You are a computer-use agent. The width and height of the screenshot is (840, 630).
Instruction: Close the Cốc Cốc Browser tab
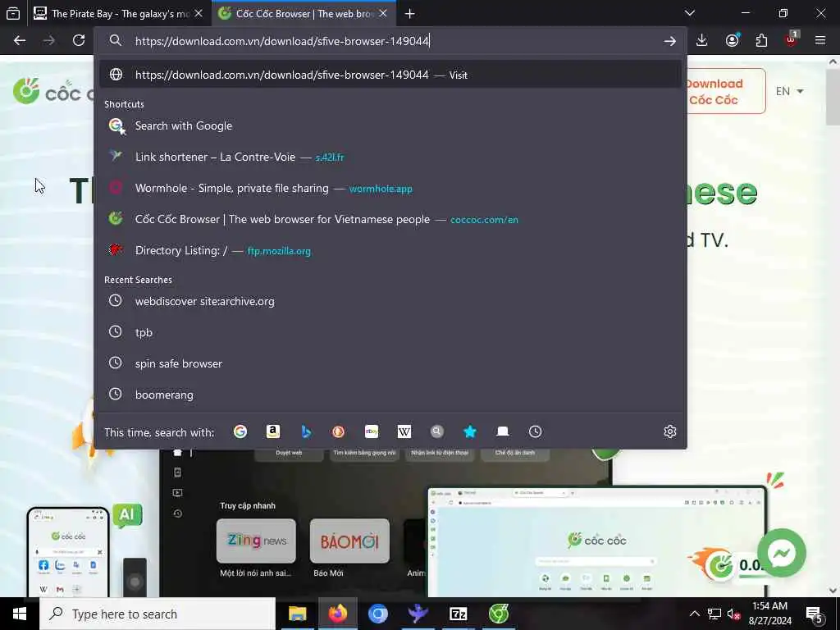(383, 14)
